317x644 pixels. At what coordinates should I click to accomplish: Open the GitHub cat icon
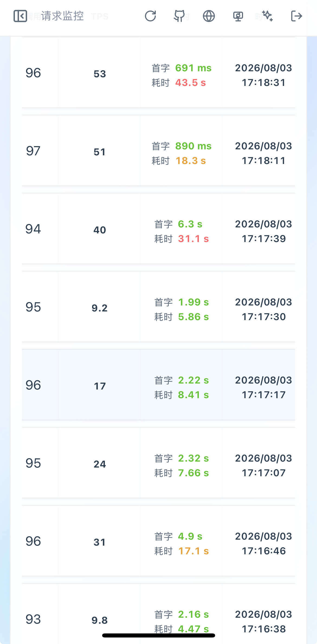[x=179, y=16]
